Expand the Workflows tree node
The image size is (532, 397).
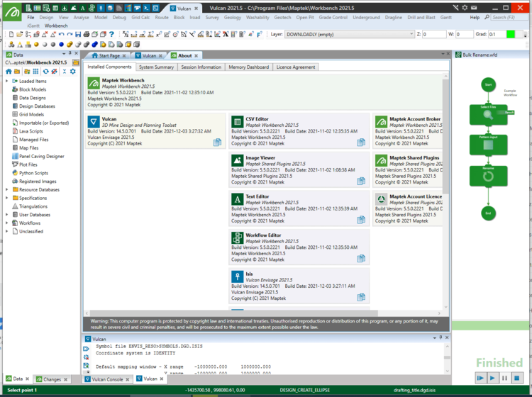click(7, 223)
